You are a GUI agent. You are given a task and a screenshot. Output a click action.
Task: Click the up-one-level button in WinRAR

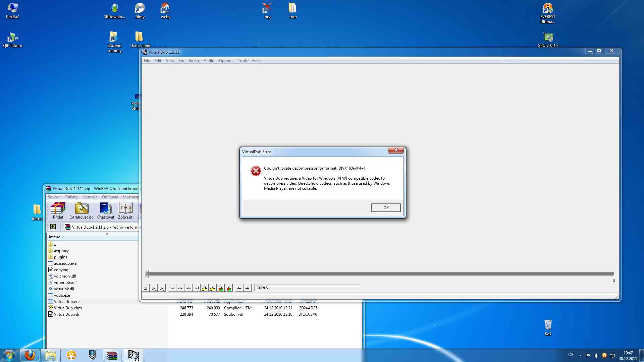53,227
